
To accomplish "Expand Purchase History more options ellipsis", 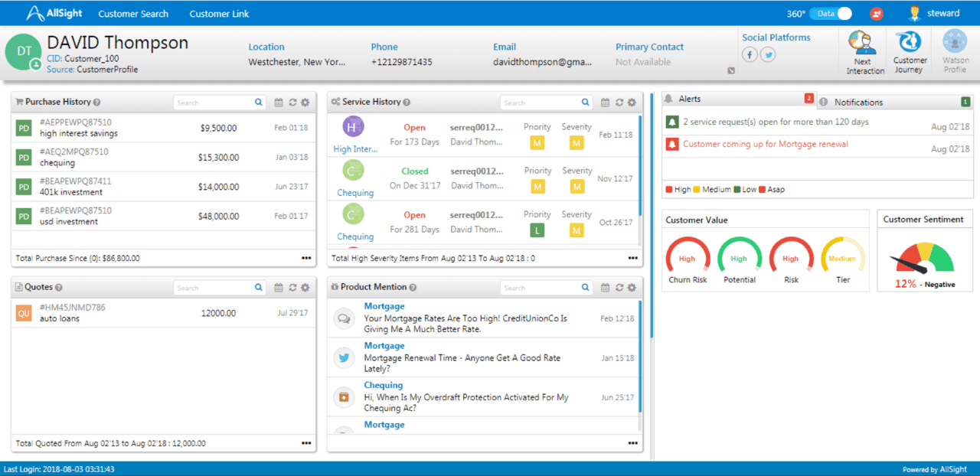I will 306,258.
